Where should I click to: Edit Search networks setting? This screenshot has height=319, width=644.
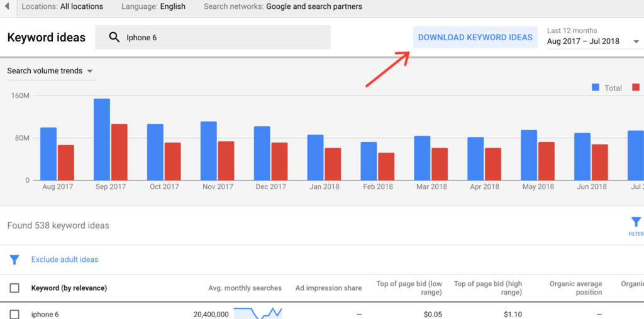[x=283, y=6]
